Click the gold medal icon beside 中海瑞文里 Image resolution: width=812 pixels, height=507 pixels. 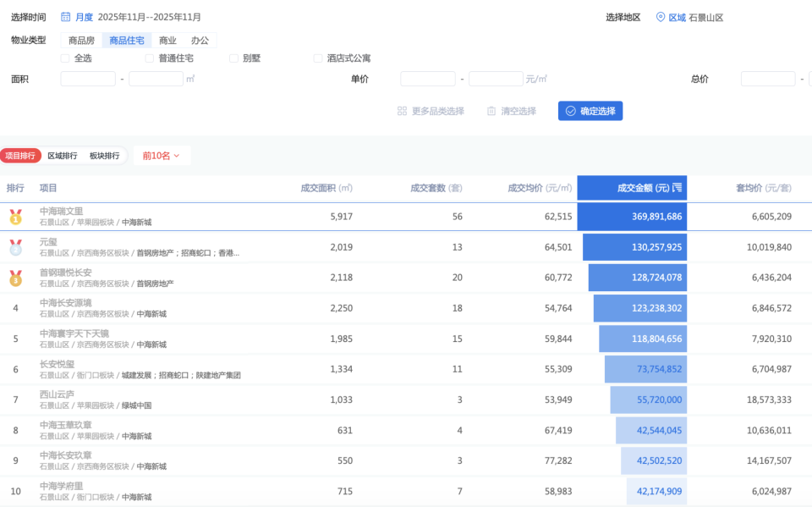click(15, 216)
